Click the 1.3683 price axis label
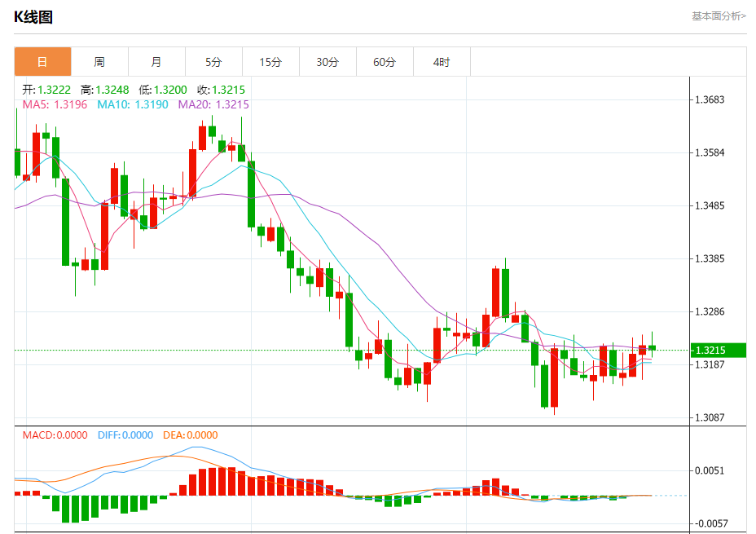Viewport: 756px width, 534px height. [x=710, y=99]
